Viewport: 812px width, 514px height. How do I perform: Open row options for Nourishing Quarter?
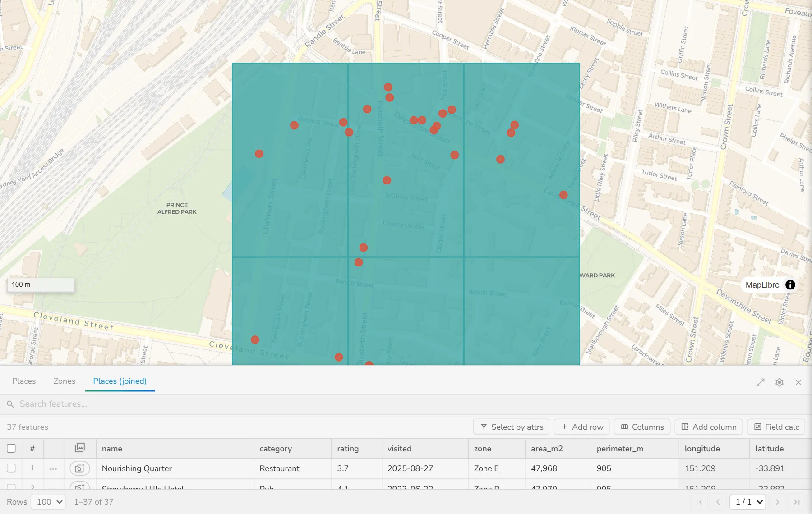tap(53, 469)
